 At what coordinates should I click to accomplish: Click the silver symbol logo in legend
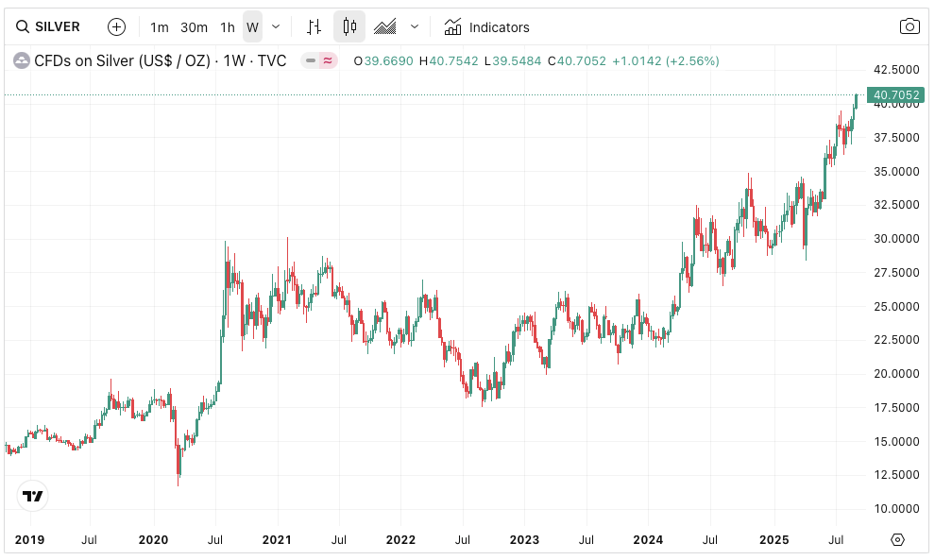(x=21, y=60)
